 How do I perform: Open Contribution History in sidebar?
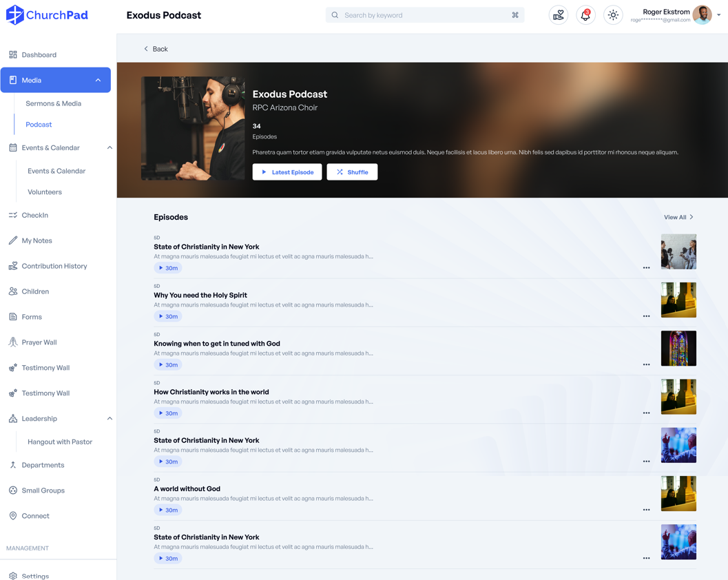54,266
